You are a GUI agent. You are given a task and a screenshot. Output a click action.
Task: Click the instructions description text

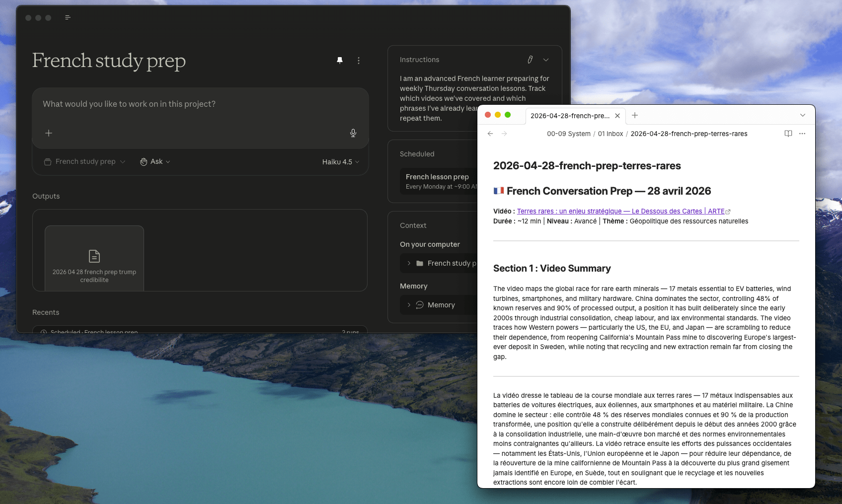[474, 98]
